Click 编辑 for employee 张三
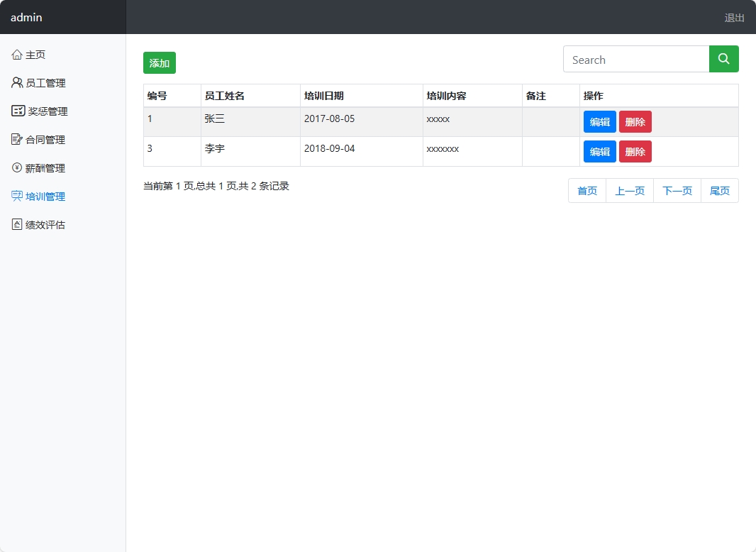 599,121
